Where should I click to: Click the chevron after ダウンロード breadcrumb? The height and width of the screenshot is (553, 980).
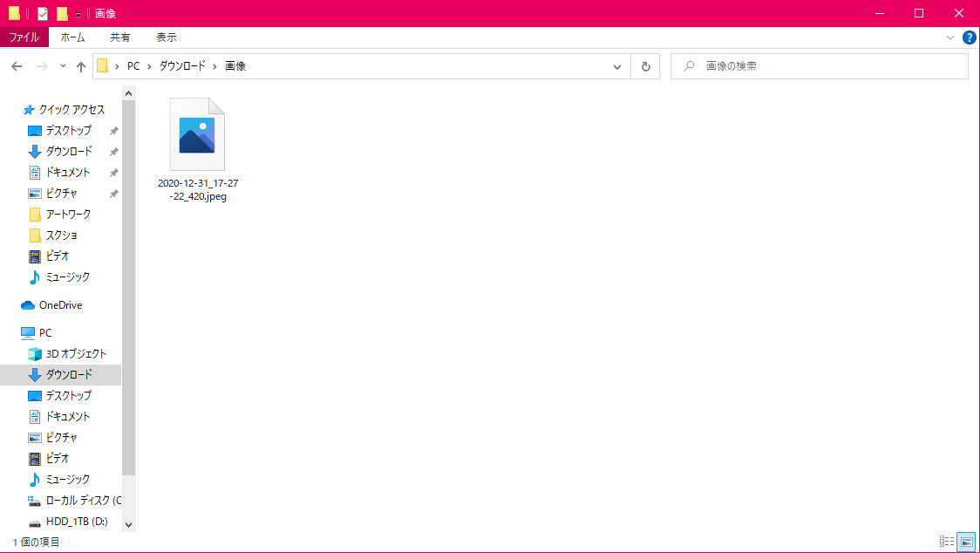215,66
